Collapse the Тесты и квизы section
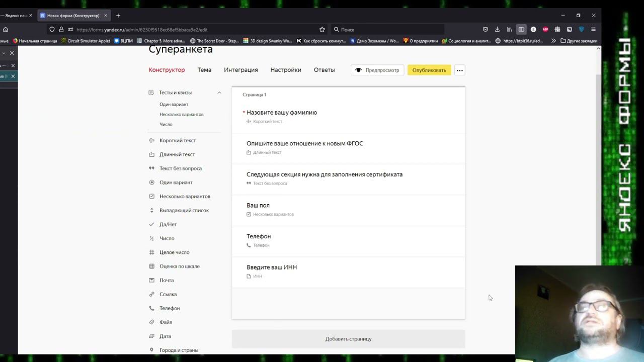Viewport: 644px width, 362px height. (x=219, y=93)
